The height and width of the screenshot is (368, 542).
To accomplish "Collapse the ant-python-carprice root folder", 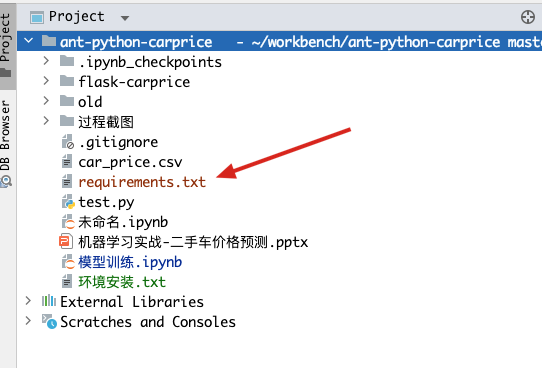I will (x=29, y=41).
